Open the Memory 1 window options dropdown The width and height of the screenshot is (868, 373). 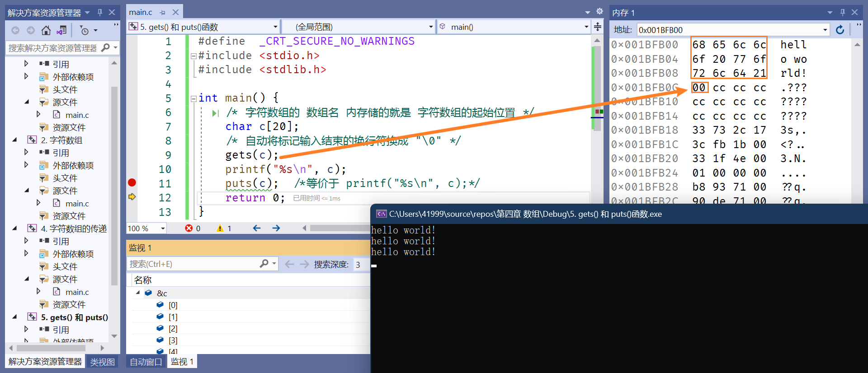pyautogui.click(x=830, y=12)
